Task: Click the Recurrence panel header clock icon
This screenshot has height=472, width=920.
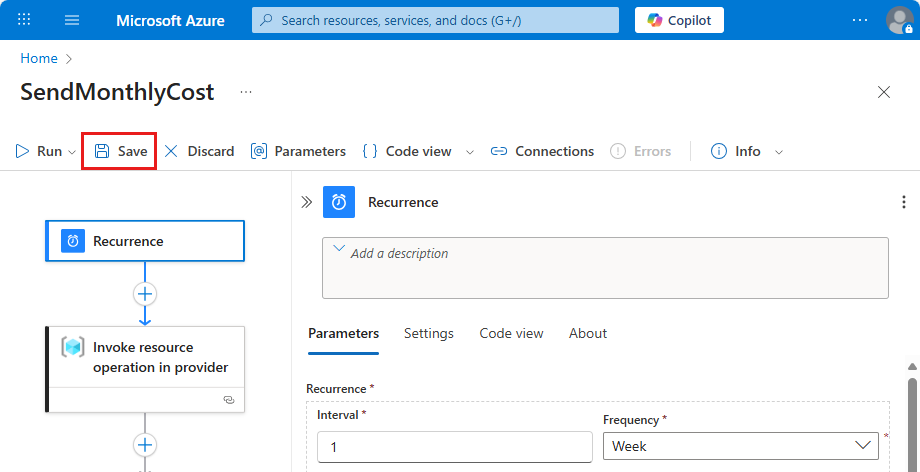Action: click(x=339, y=202)
